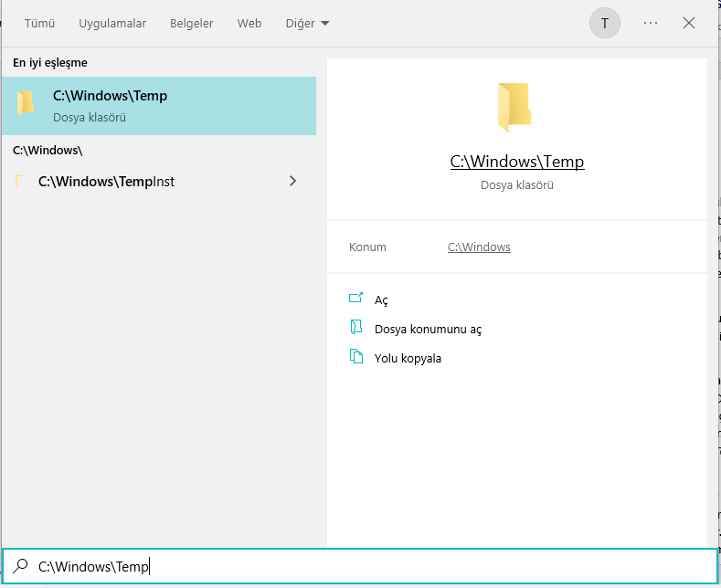Click the small TempInst folder icon

point(20,182)
